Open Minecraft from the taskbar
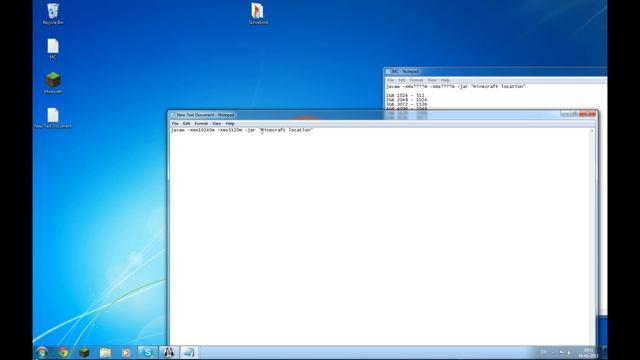Image resolution: width=640 pixels, height=360 pixels. point(84,352)
